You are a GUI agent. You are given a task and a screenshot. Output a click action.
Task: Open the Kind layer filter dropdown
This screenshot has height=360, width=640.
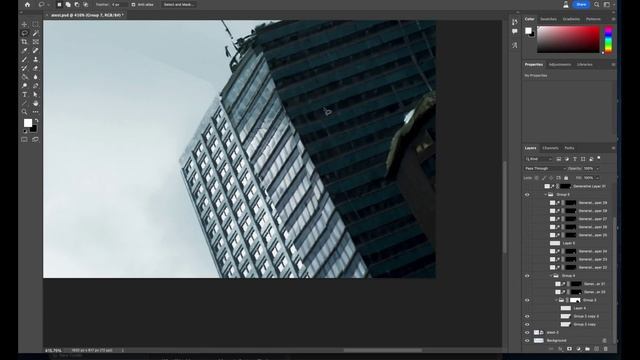click(x=538, y=159)
